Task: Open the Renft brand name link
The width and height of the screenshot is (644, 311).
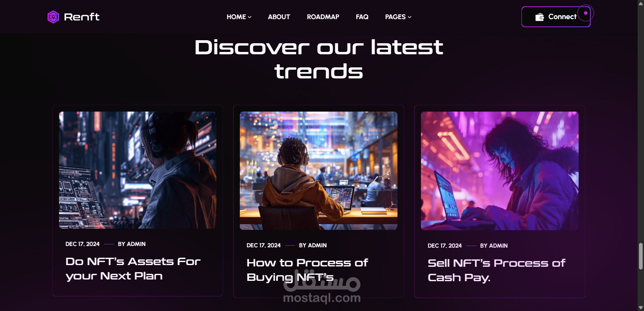Action: (x=82, y=17)
